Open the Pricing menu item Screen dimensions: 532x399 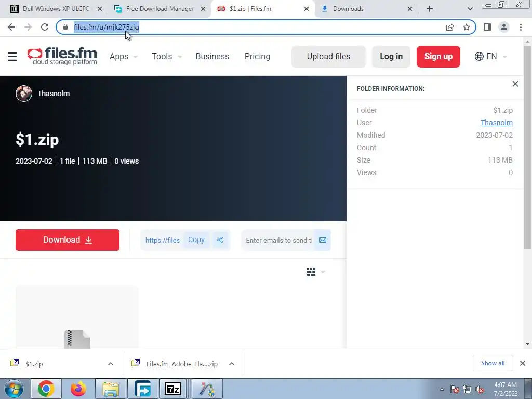coord(258,56)
